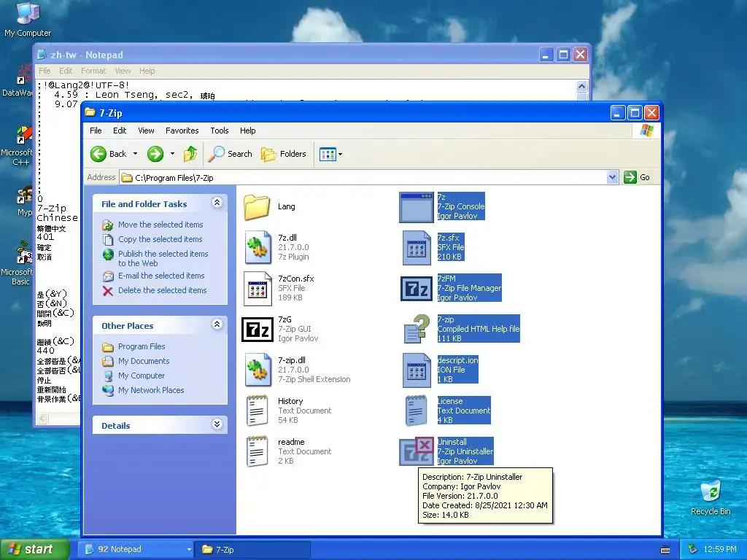Open the View menu in 7-Zip window
The image size is (747, 560).
pyautogui.click(x=146, y=131)
